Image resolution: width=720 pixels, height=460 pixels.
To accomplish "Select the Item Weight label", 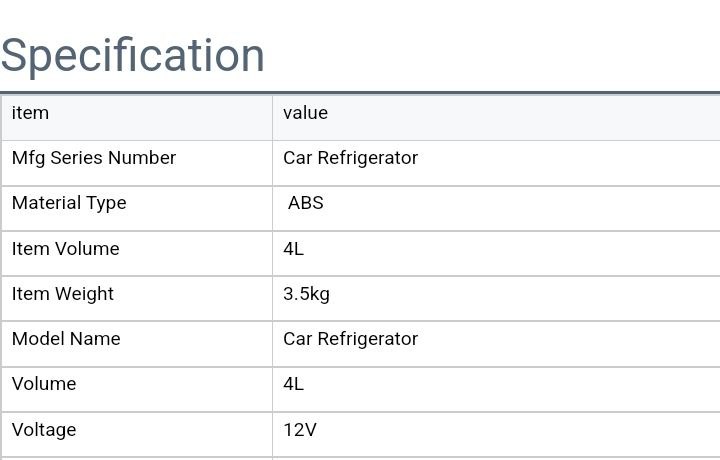I will pyautogui.click(x=62, y=294).
